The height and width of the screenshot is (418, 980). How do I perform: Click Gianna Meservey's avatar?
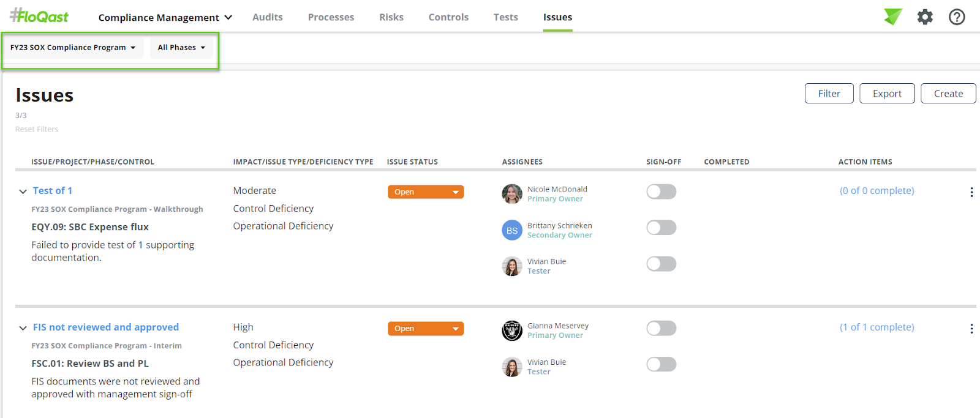512,330
